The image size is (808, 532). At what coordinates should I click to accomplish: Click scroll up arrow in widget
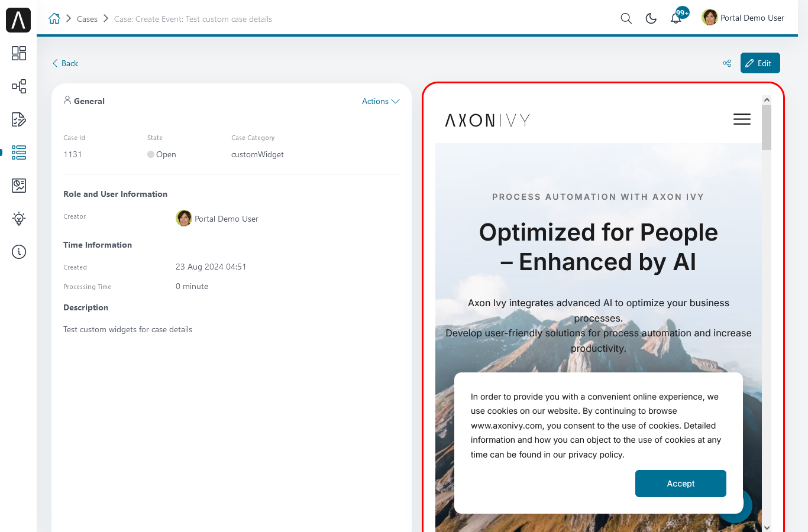point(767,100)
